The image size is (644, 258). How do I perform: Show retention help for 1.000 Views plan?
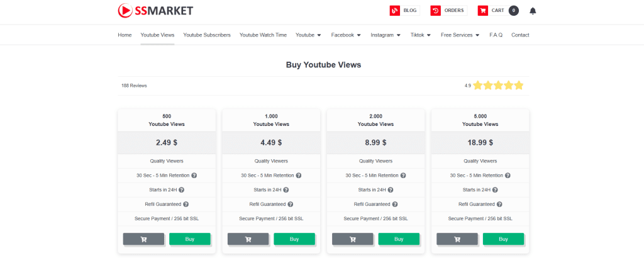(x=299, y=176)
